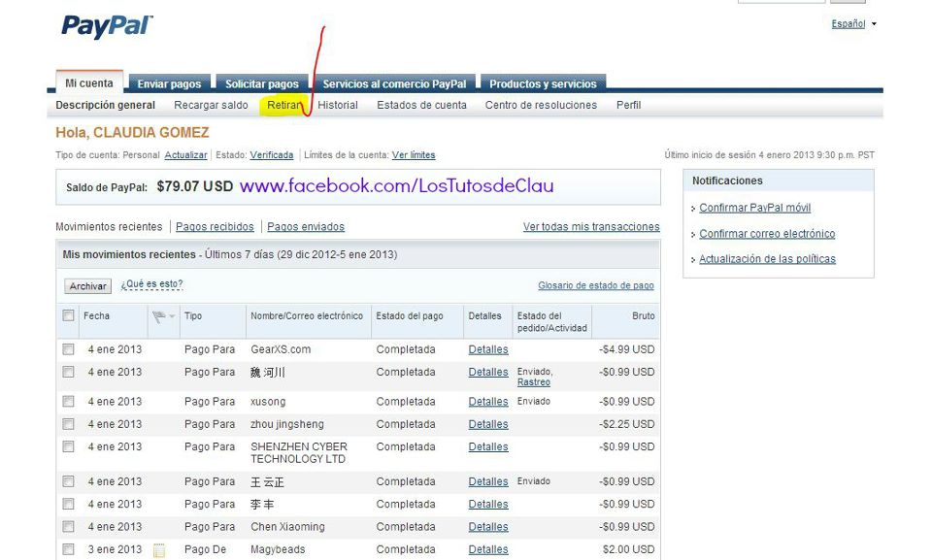Image resolution: width=932 pixels, height=560 pixels.
Task: Click Confirmar PayPal móvil notification
Action: (x=755, y=208)
